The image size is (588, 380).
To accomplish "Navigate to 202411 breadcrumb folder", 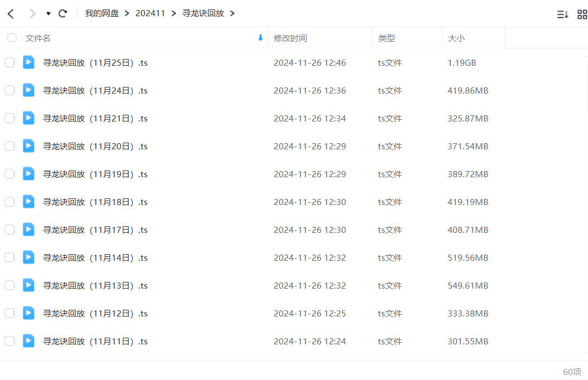I will [150, 13].
